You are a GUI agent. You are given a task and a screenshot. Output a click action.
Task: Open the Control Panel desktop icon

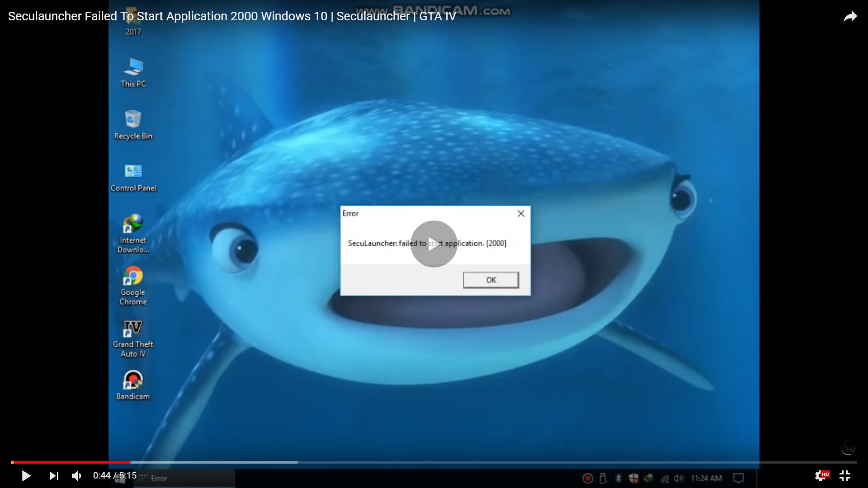click(133, 177)
